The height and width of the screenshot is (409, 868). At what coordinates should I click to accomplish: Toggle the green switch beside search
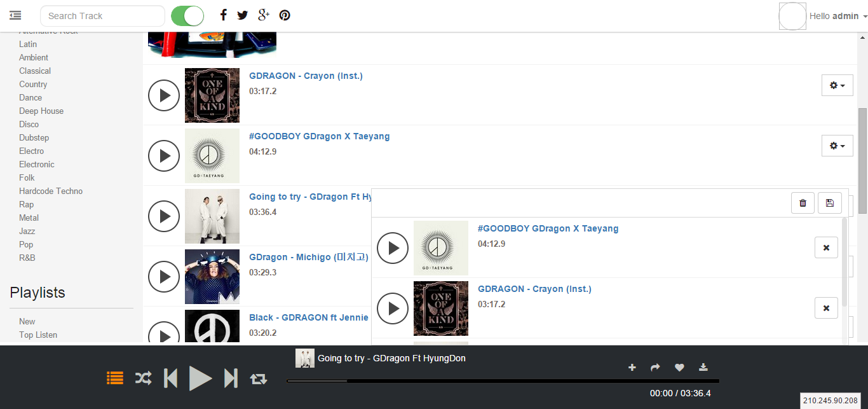coord(187,16)
